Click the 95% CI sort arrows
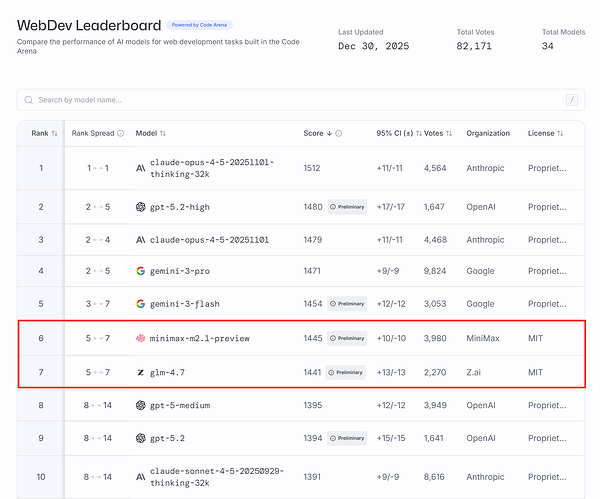This screenshot has height=499, width=600. (419, 134)
